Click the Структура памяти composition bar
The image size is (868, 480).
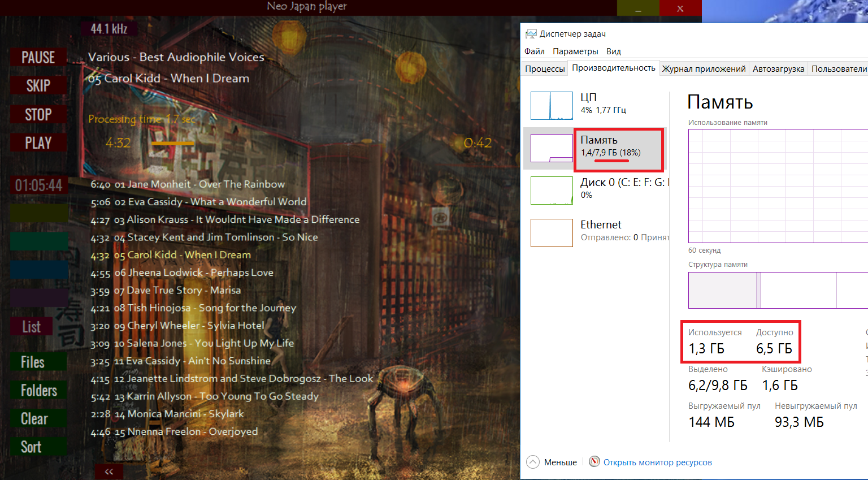(778, 290)
